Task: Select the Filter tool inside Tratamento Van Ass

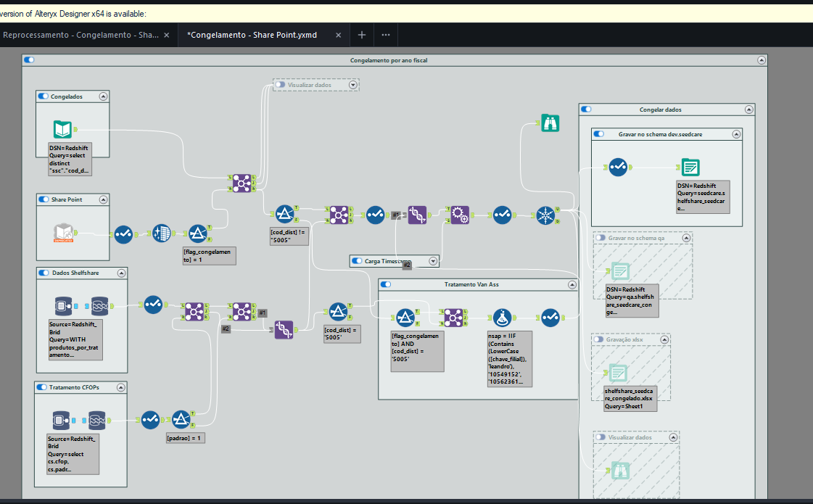Action: [x=405, y=318]
